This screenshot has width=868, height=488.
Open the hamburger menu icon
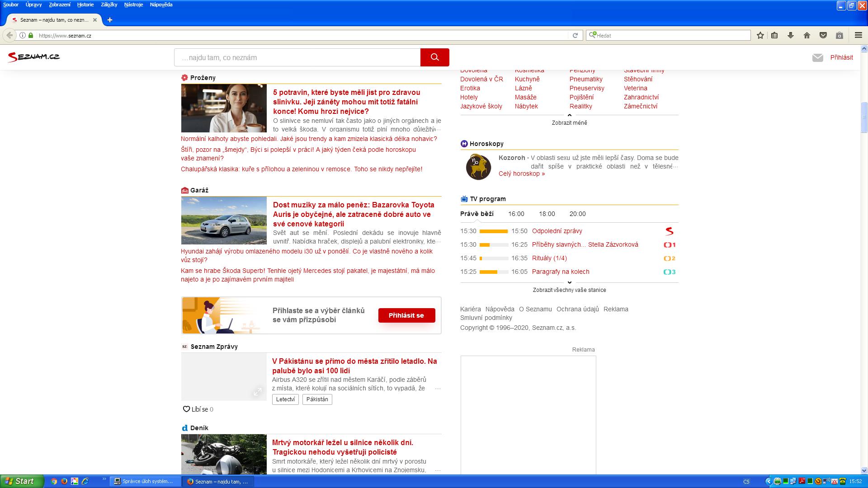pyautogui.click(x=859, y=35)
